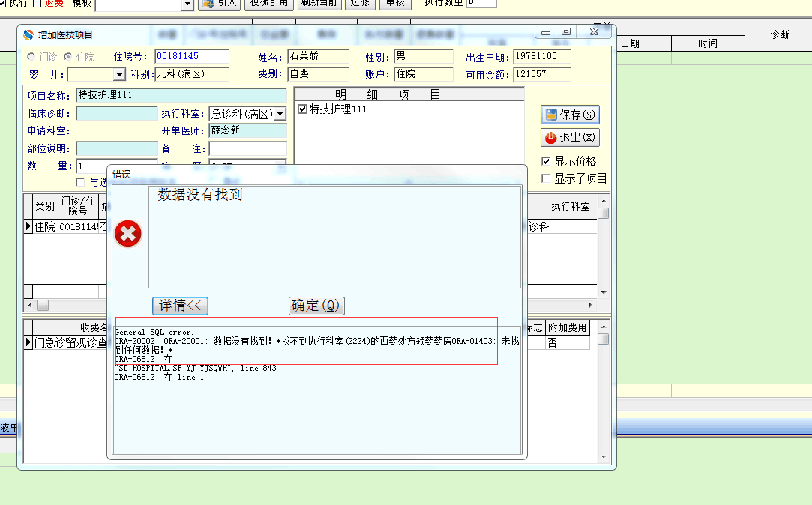Click the 临床诊断 input field
The image size is (812, 505).
[x=117, y=113]
